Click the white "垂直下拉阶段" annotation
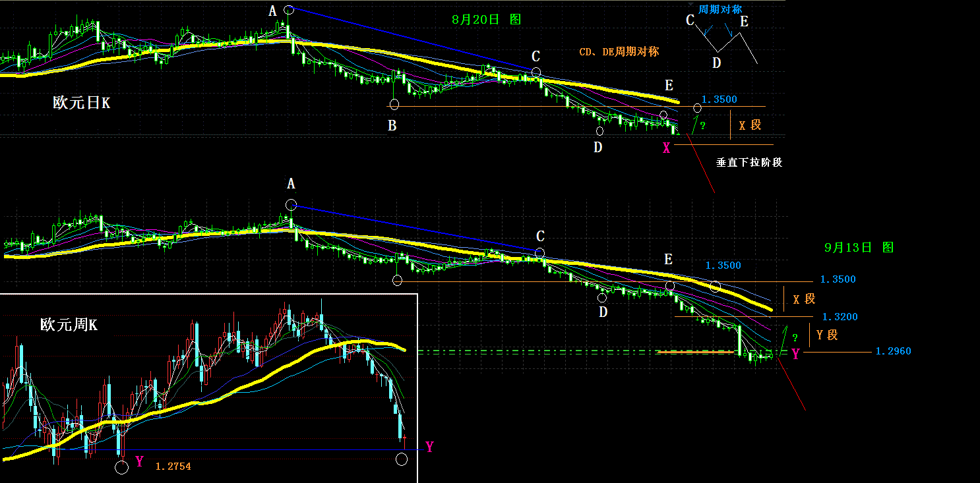The image size is (980, 483). click(x=749, y=162)
